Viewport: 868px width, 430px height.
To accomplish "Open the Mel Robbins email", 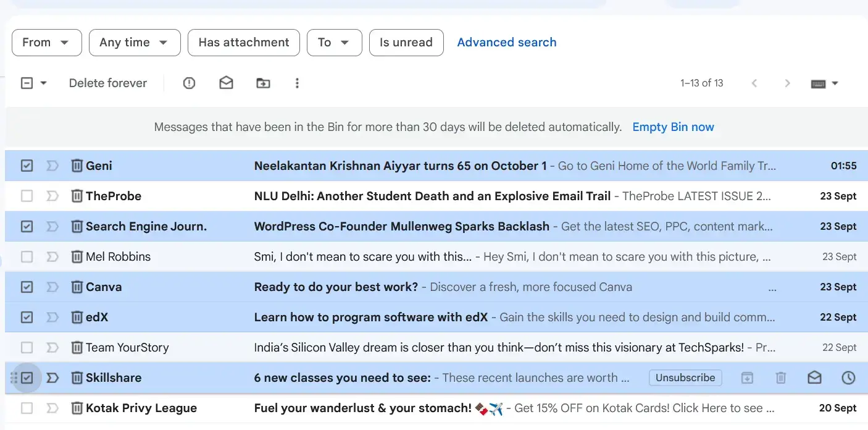I will click(x=436, y=256).
